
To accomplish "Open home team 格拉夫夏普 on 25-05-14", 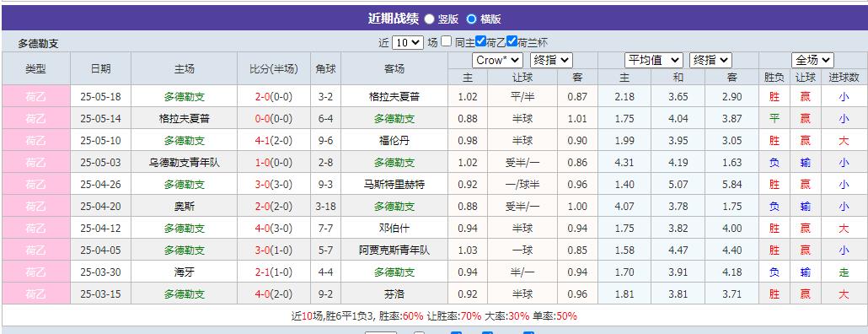I will pyautogui.click(x=185, y=119).
